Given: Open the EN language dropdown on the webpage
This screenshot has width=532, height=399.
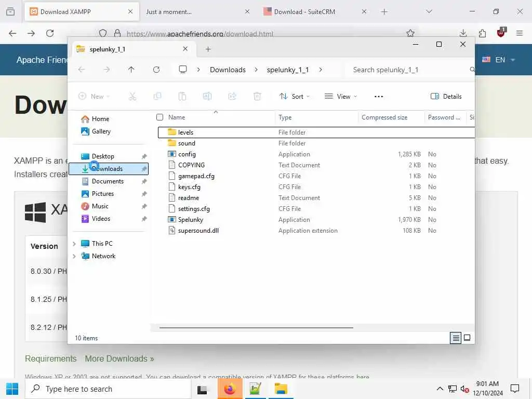Looking at the screenshot, I should point(498,60).
